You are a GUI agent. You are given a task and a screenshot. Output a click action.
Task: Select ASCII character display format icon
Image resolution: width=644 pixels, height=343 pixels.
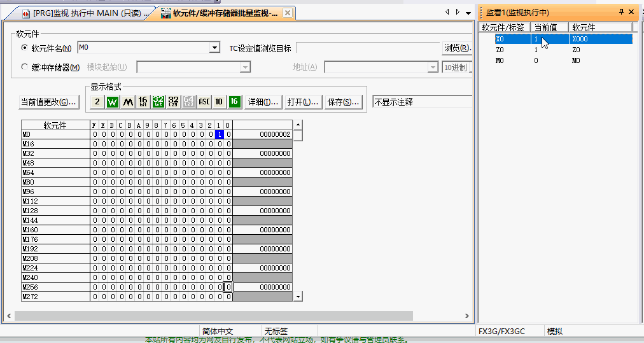[x=204, y=102]
